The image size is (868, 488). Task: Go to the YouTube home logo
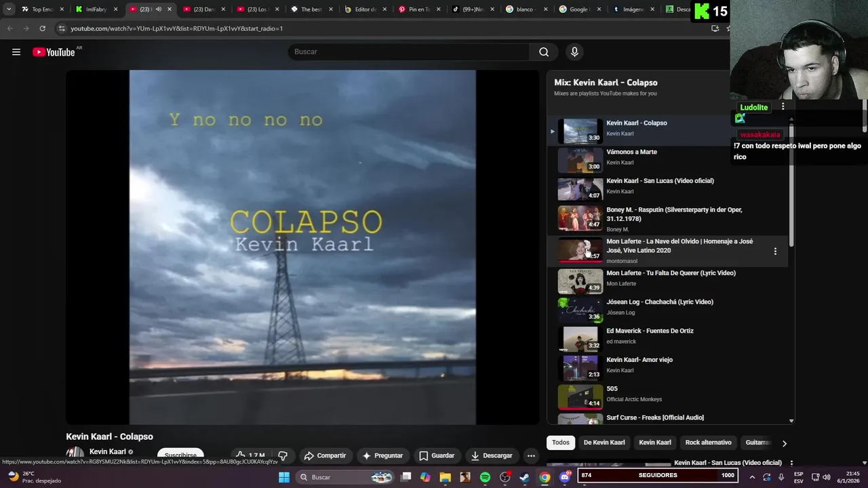point(54,52)
